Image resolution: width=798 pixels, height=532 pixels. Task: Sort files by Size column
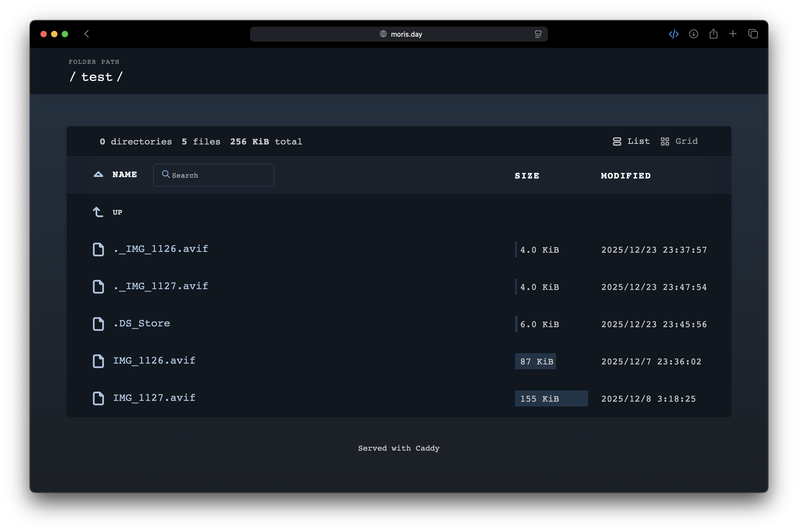pyautogui.click(x=527, y=176)
